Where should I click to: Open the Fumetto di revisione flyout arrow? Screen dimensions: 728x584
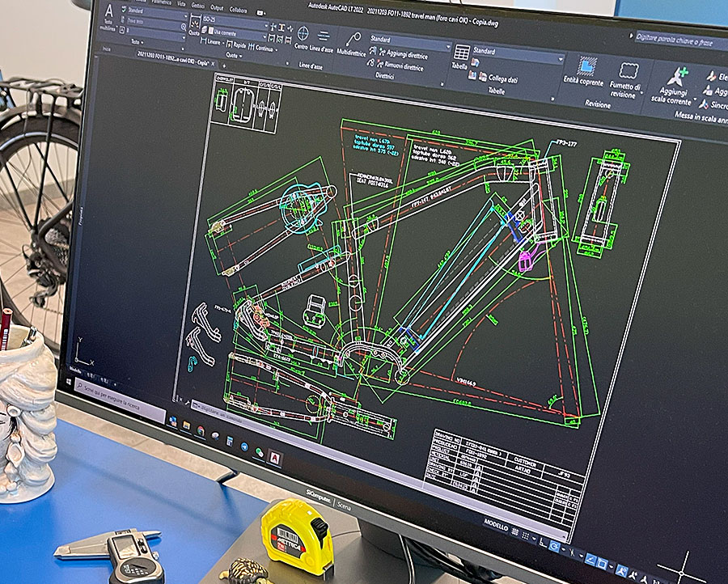coord(642,93)
